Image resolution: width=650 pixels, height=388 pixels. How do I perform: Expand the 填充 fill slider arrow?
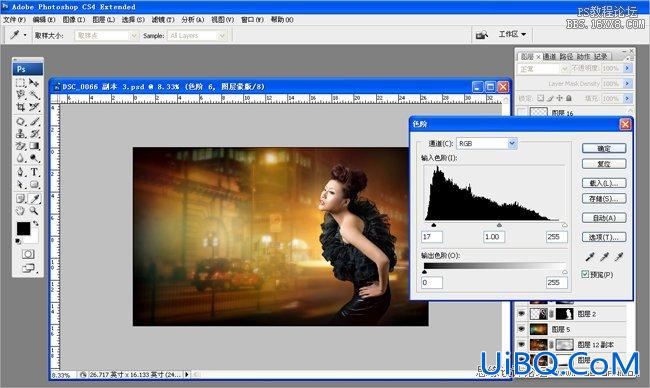coord(628,98)
